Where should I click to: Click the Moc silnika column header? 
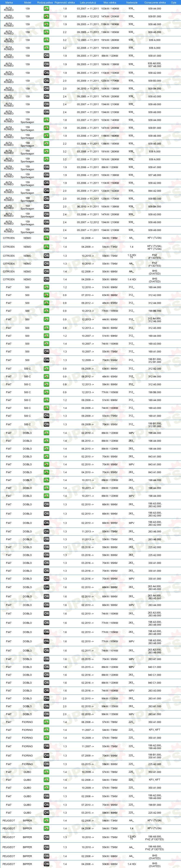pos(110,2)
